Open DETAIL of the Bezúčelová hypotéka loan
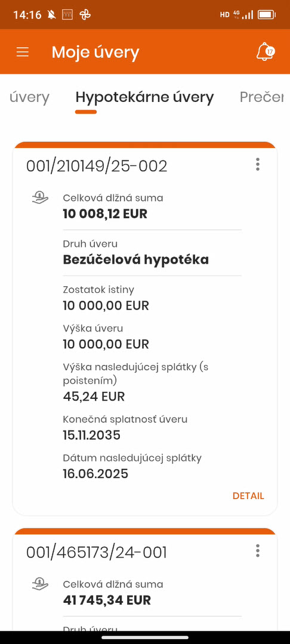The width and height of the screenshot is (290, 644). point(248,496)
